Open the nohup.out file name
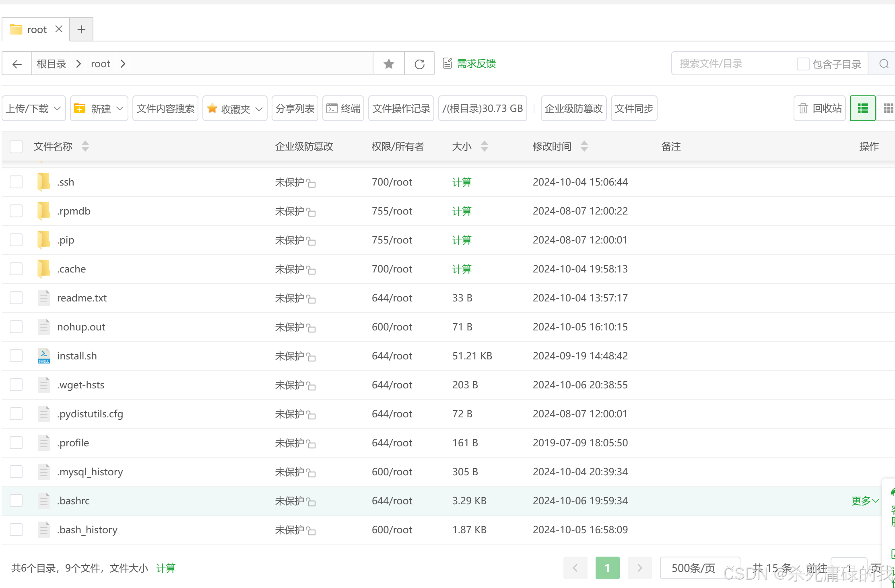The image size is (895, 588). point(81,327)
